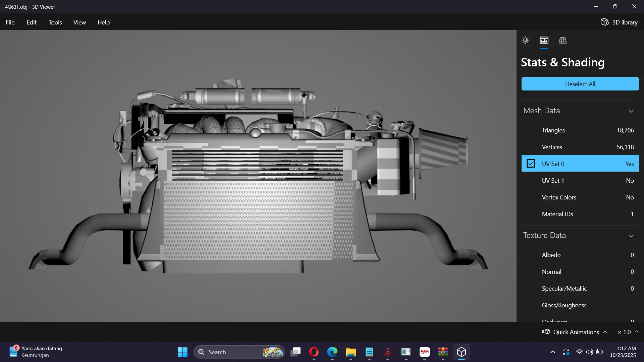Expand the Quick Animations menu
644x362 pixels.
pos(574,332)
